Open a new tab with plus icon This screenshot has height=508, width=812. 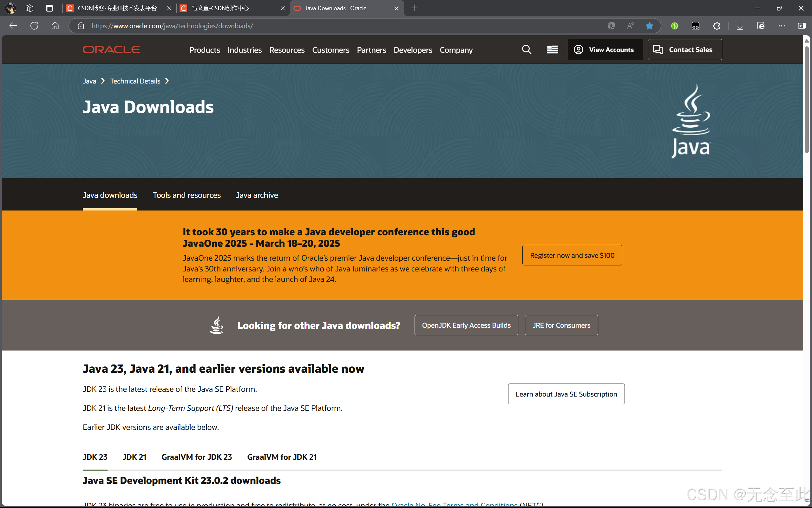point(414,8)
